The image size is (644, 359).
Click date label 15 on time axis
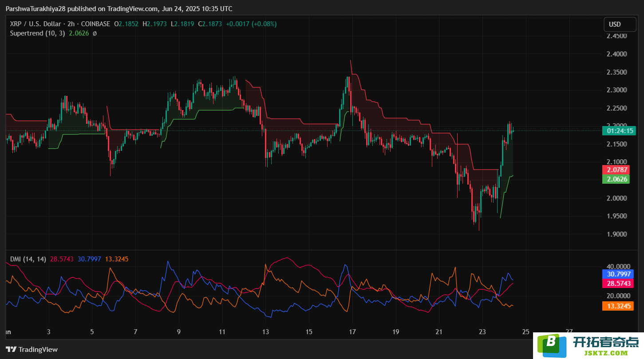(309, 331)
